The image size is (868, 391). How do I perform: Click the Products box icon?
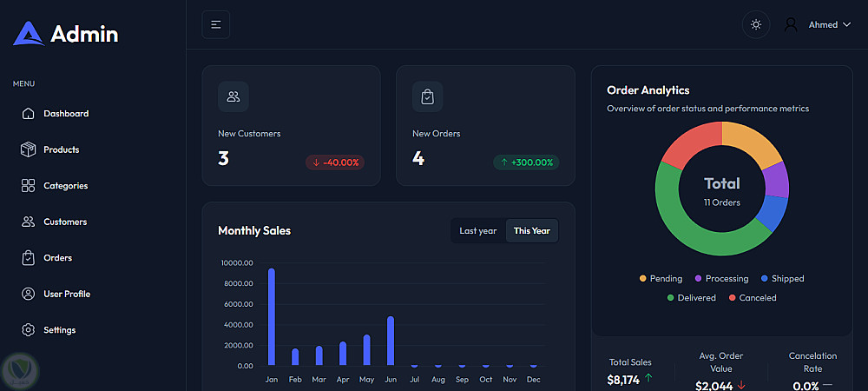click(x=29, y=149)
